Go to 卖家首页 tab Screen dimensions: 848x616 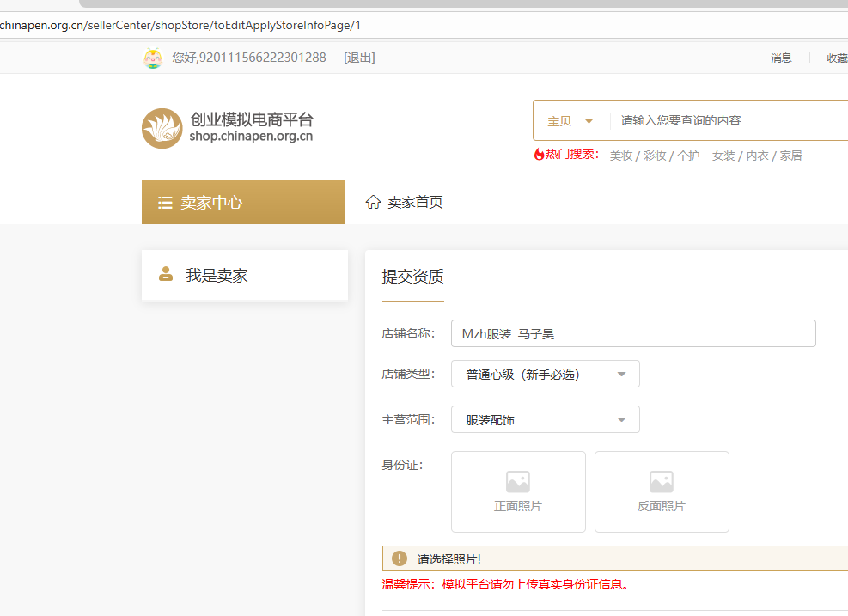[x=415, y=202]
